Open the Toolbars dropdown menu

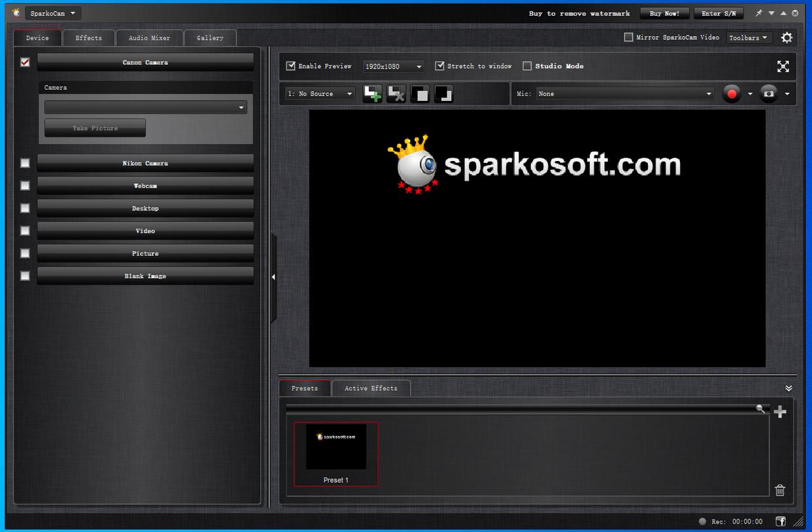click(x=749, y=38)
